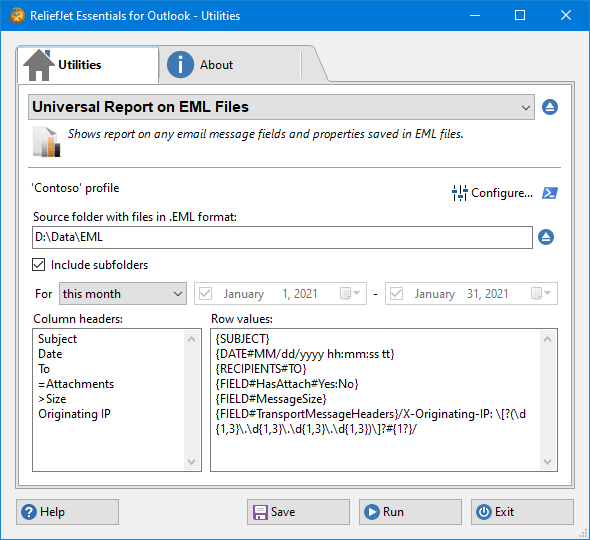Toggle the Include subfolders checkbox
The width and height of the screenshot is (590, 540).
coord(38,265)
